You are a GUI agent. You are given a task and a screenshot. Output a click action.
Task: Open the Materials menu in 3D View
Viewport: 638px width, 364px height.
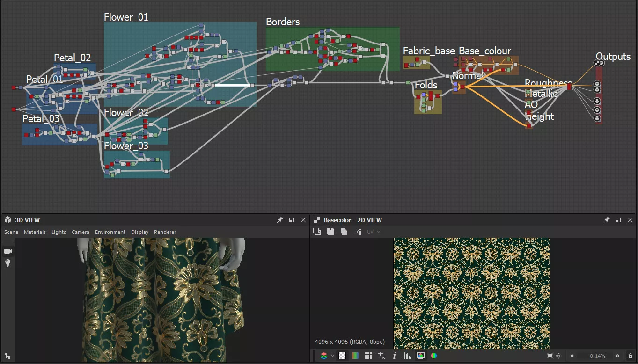35,232
